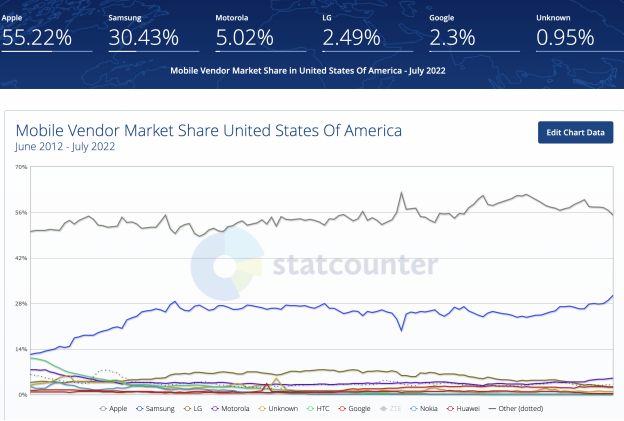Toggle the Samsung series in chart legend
Image resolution: width=624 pixels, height=421 pixels.
point(155,409)
